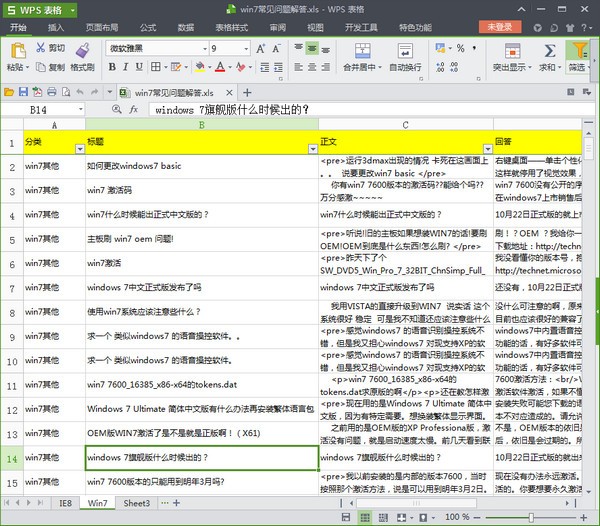Viewport: 600px width, 526px height.
Task: Expand the Merge and Center dropdown arrow
Action: [x=380, y=68]
